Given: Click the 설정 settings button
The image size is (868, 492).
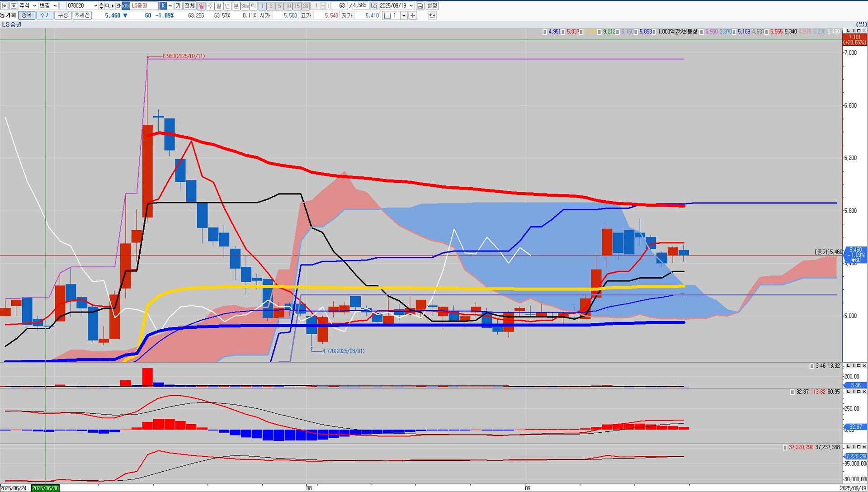Looking at the screenshot, I should point(432,6).
